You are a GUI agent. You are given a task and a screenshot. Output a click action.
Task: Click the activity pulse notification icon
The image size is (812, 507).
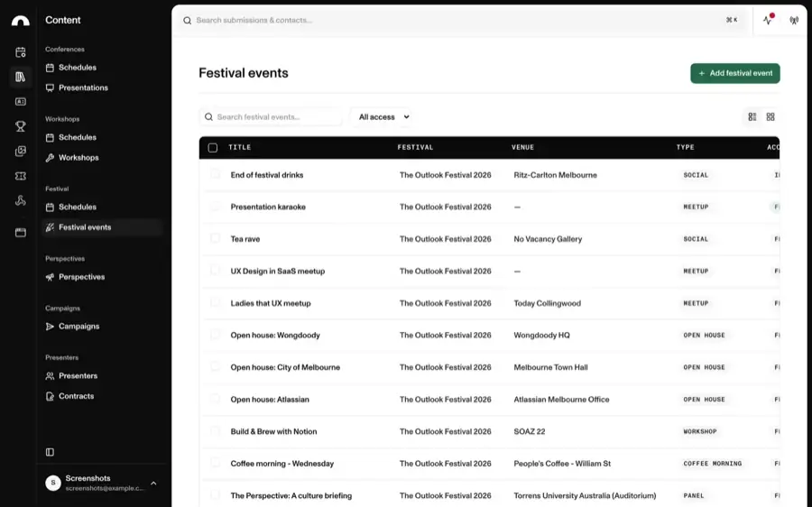[x=768, y=20]
